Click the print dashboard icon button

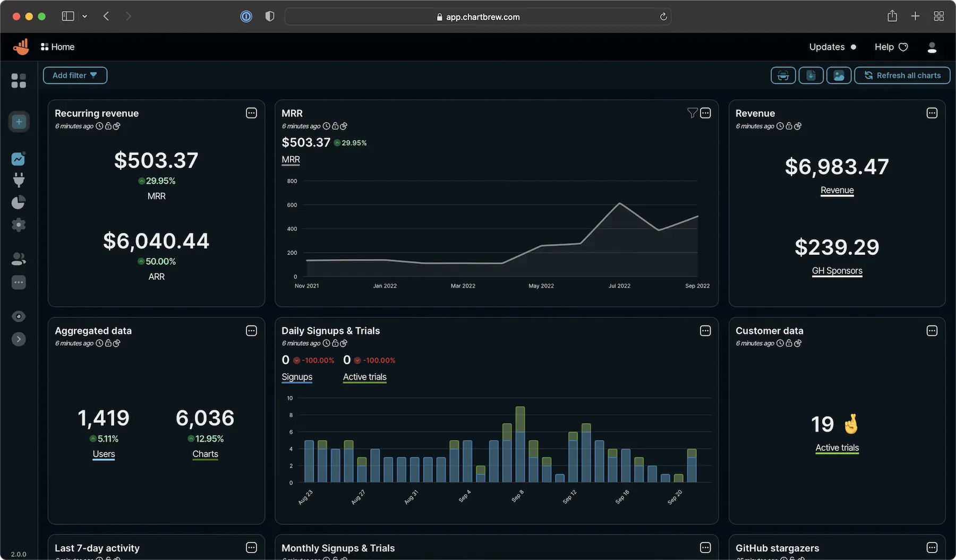[783, 75]
